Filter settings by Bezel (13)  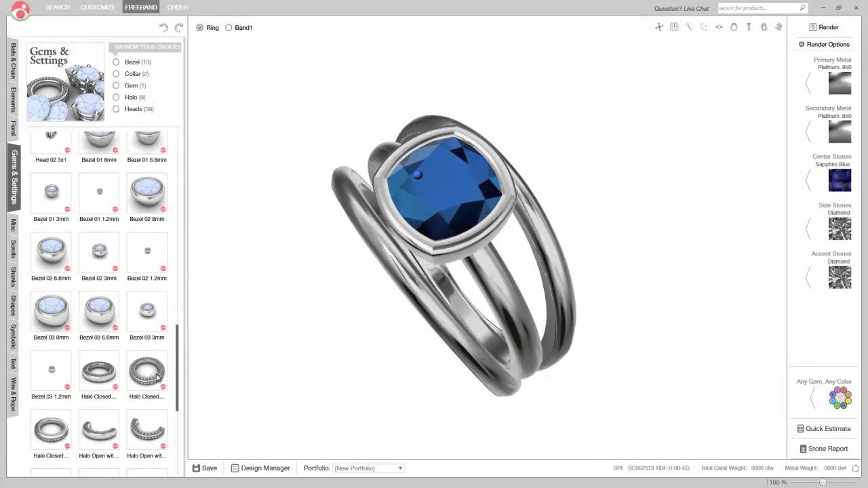(x=116, y=62)
